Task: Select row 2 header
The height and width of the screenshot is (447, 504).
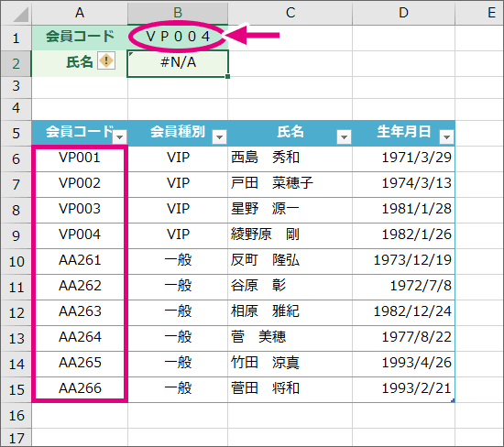Action: coord(16,63)
